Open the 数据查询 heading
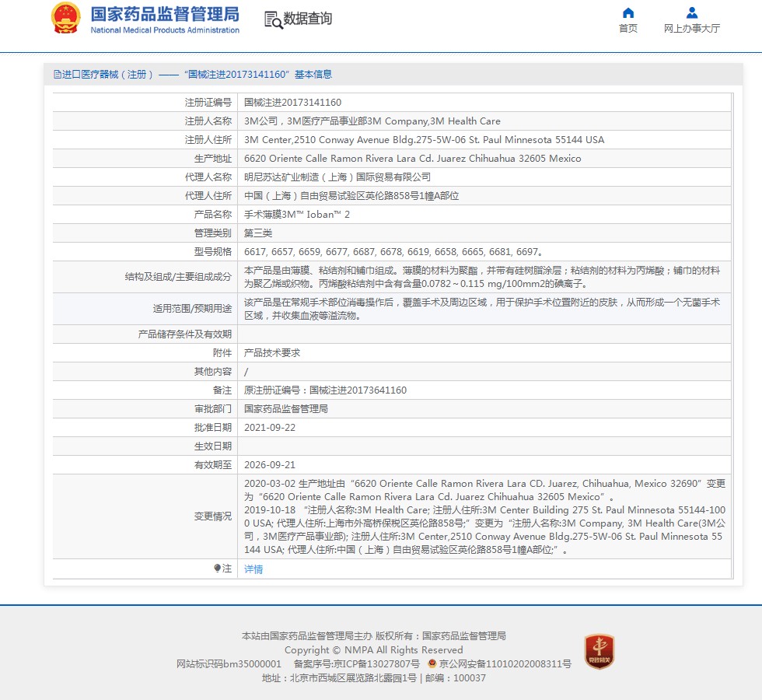 [308, 19]
